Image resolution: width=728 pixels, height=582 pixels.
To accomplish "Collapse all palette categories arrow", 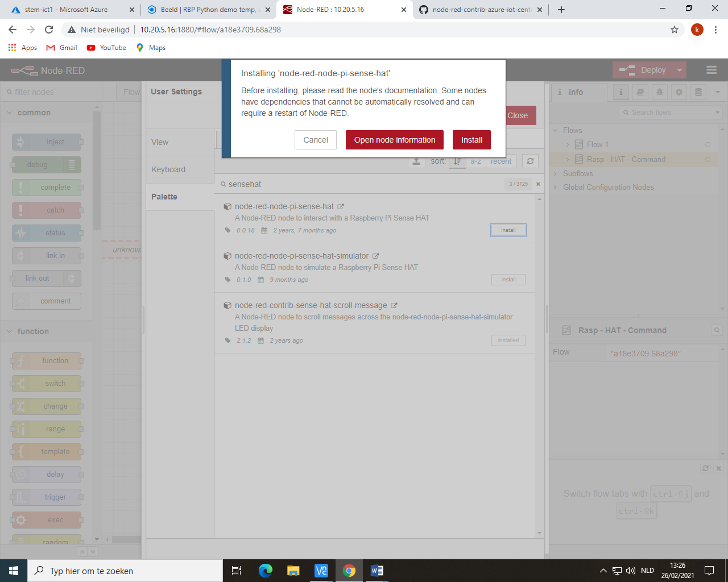I will (82, 552).
